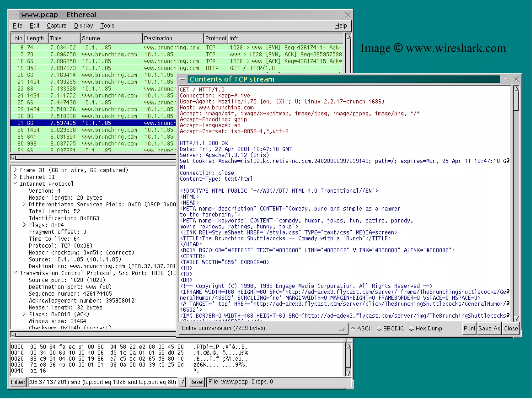The image size is (532, 399).
Task: Click the TCP stream window menu icon
Action: [x=182, y=79]
